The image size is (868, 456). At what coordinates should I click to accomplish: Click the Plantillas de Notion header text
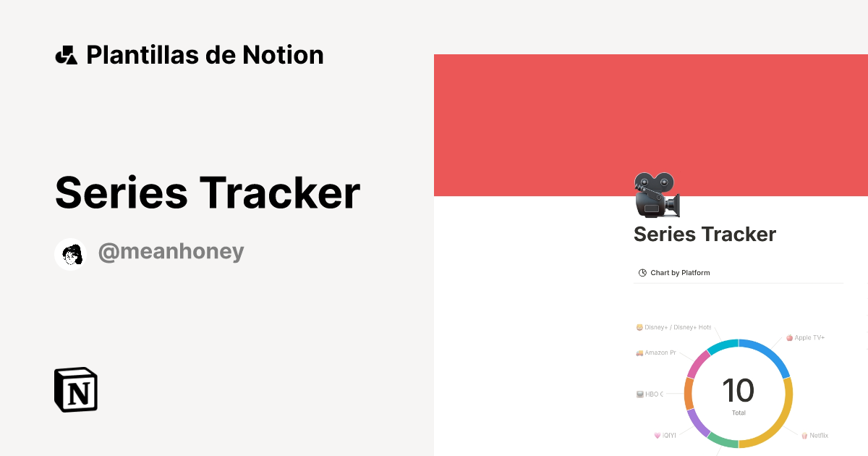205,54
